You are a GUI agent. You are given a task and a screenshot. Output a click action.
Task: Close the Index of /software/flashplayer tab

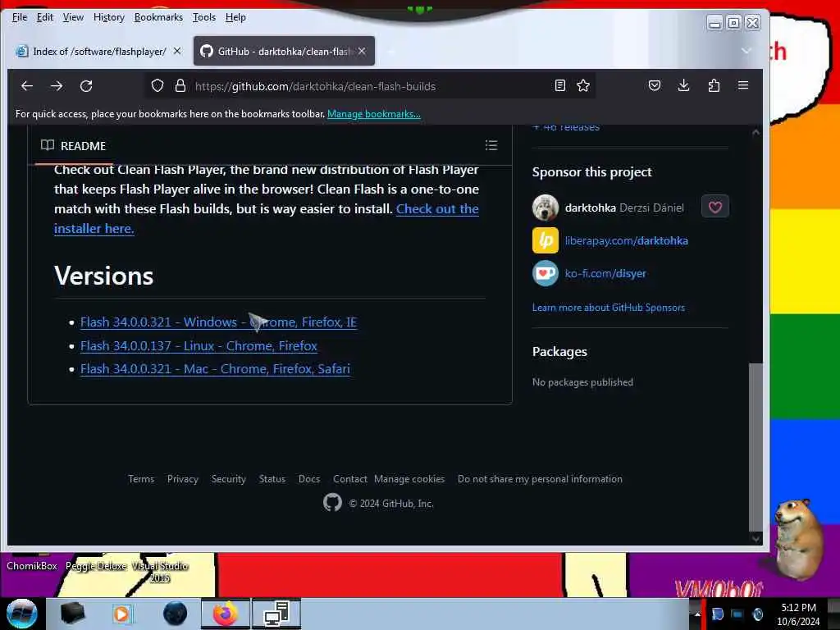tap(177, 51)
